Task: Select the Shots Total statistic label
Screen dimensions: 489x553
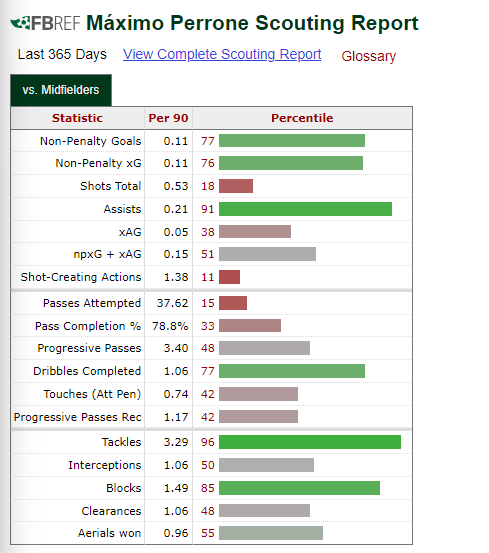Action: coord(110,186)
